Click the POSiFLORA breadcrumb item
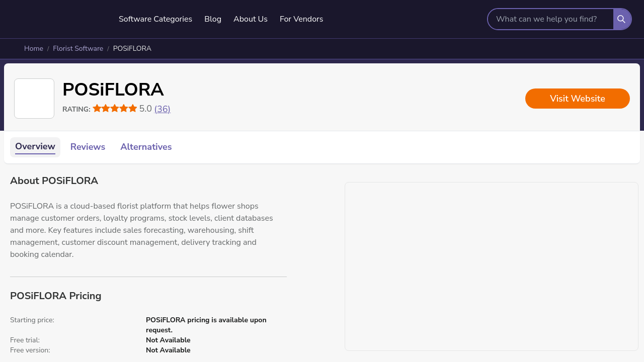The width and height of the screenshot is (644, 362). (x=132, y=49)
